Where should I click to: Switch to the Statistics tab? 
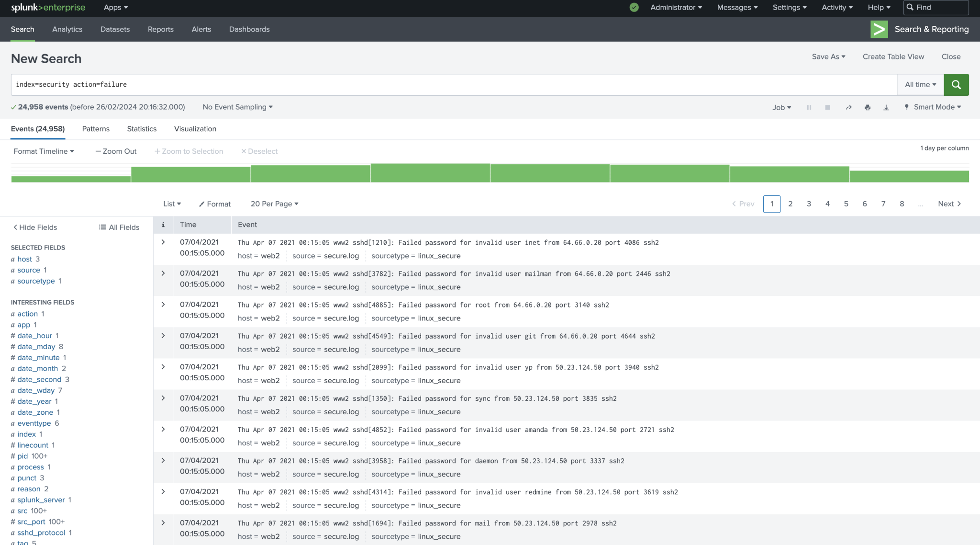pos(142,128)
